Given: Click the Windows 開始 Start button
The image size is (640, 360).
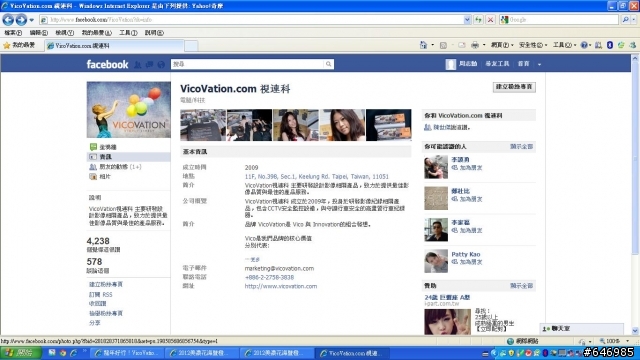Looking at the screenshot, I should 20,353.
